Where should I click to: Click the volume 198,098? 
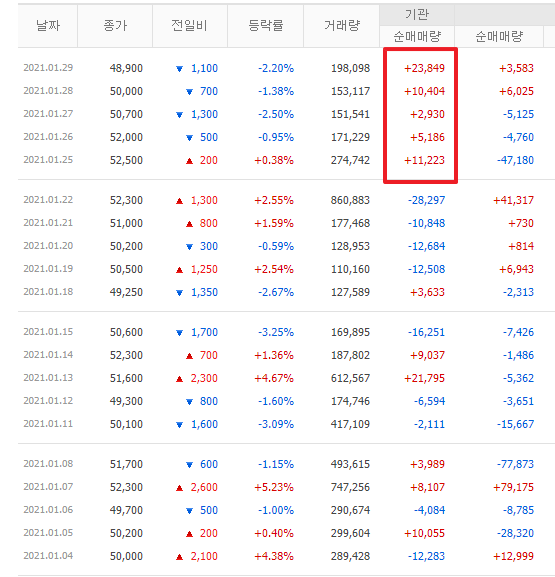point(350,68)
